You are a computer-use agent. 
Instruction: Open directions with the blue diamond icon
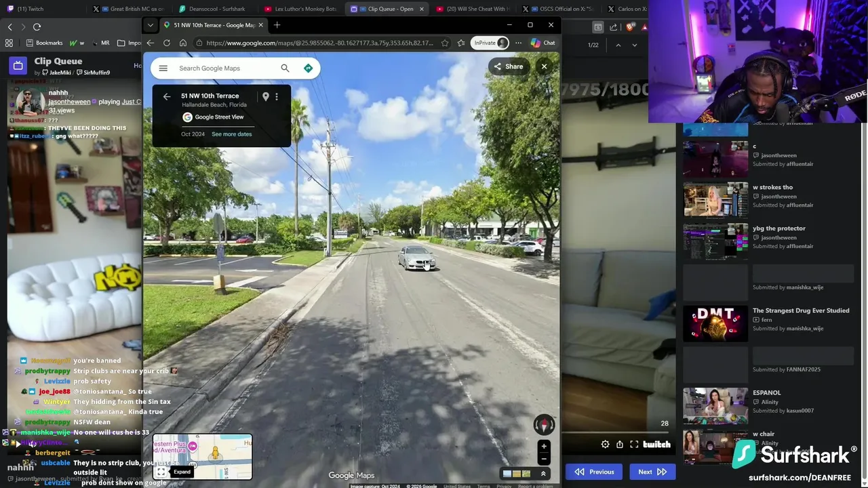click(x=308, y=68)
